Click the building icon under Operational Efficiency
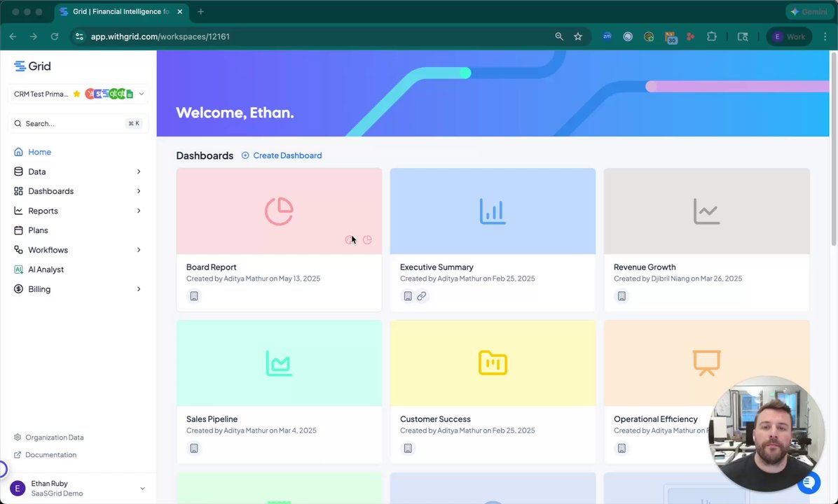Image resolution: width=838 pixels, height=504 pixels. click(621, 449)
